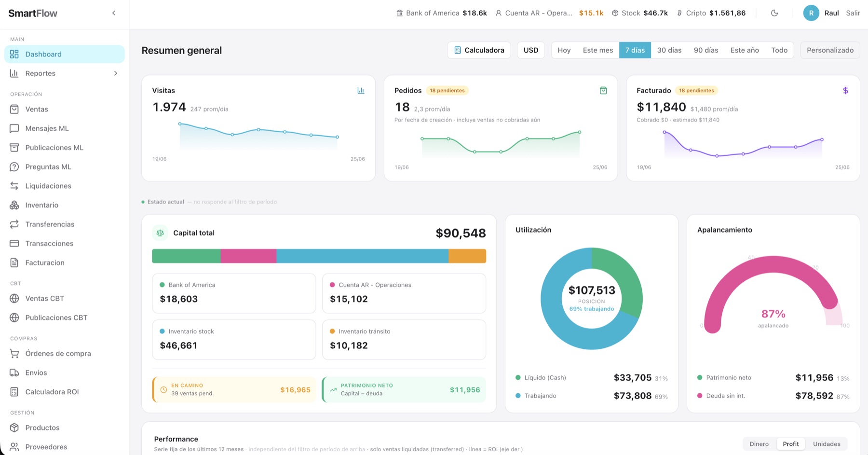Image resolution: width=868 pixels, height=455 pixels.
Task: Click the Facturado dollar sign icon
Action: pyautogui.click(x=845, y=90)
